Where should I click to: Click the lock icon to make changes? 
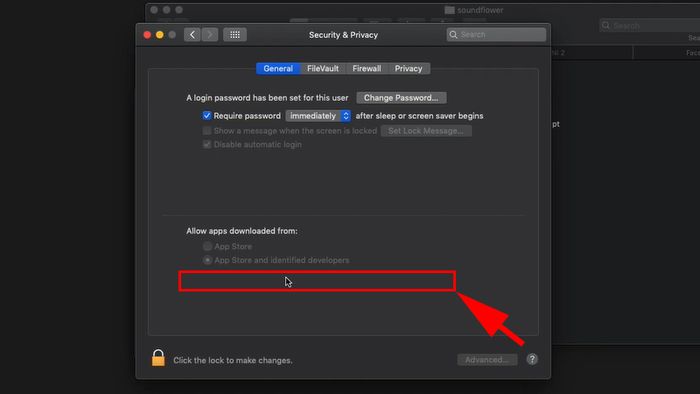click(158, 358)
